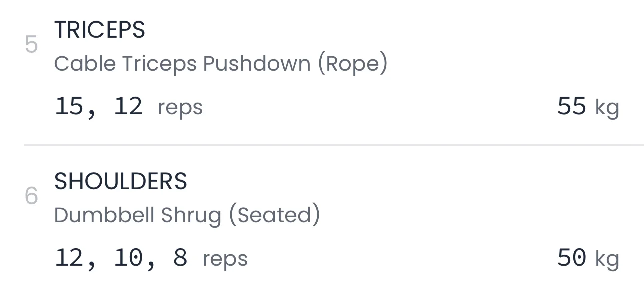644x292 pixels.
Task: Select the TRICEPS muscle group heading
Action: click(99, 30)
